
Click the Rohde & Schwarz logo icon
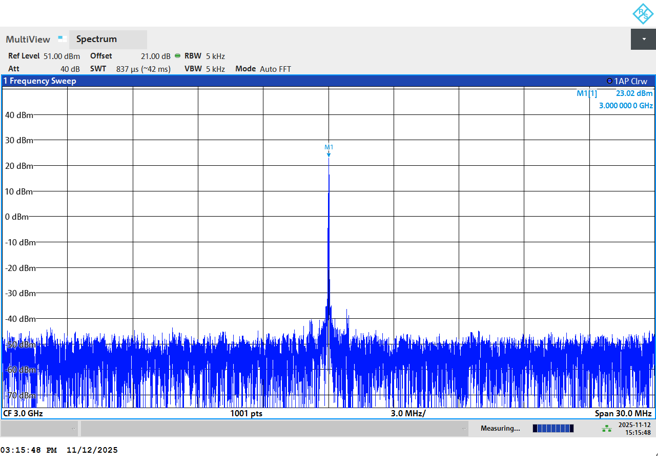click(641, 13)
